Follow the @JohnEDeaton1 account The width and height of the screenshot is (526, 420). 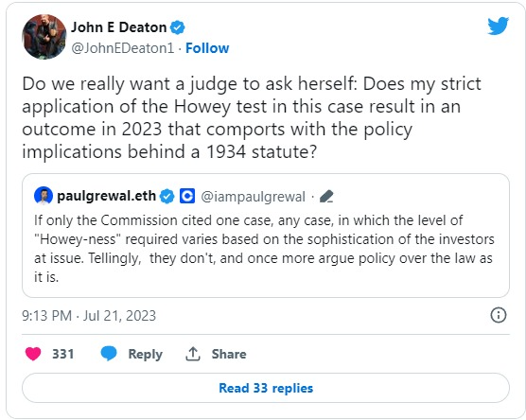(207, 48)
